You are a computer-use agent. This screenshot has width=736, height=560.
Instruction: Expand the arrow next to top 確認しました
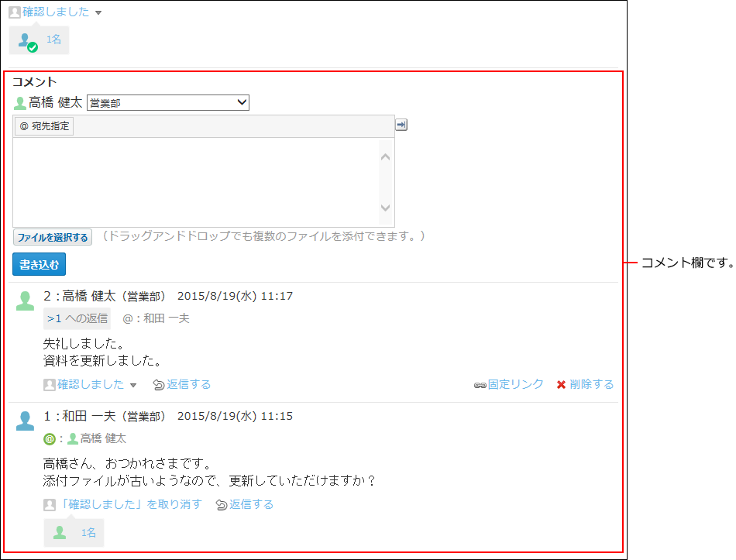pos(98,13)
